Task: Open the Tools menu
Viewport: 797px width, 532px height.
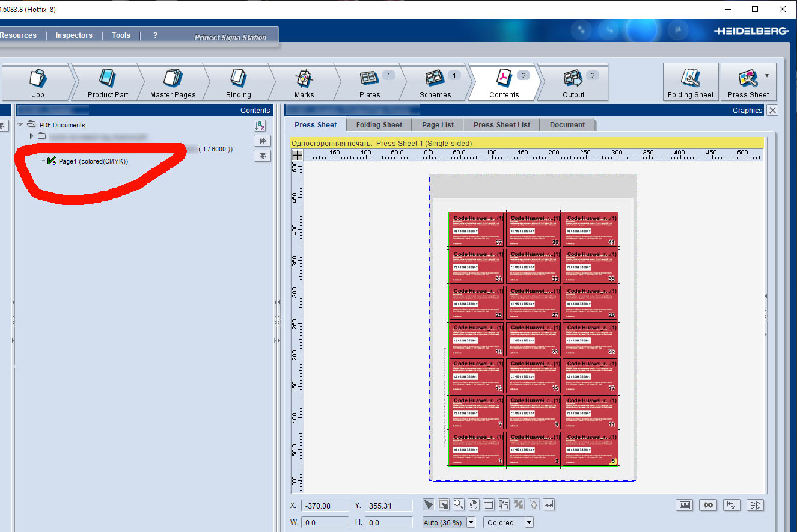Action: pyautogui.click(x=121, y=35)
